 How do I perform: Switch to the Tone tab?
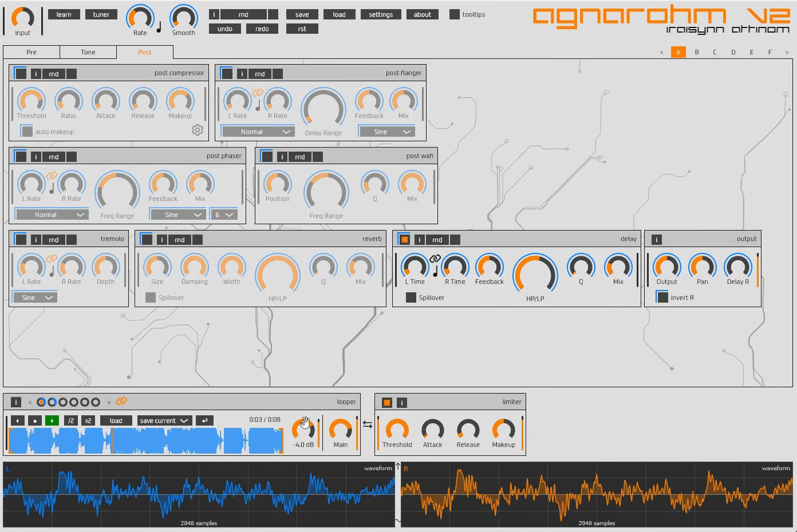[88, 52]
